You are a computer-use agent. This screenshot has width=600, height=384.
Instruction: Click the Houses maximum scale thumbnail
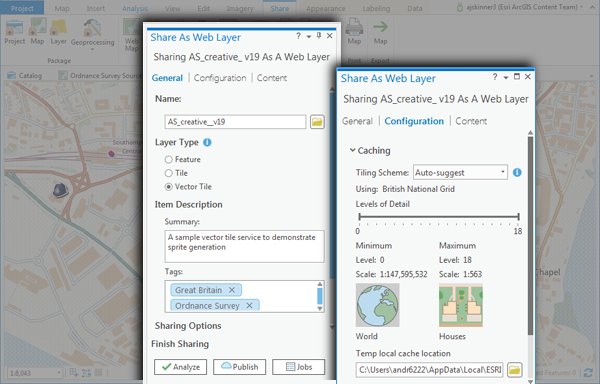pyautogui.click(x=461, y=305)
